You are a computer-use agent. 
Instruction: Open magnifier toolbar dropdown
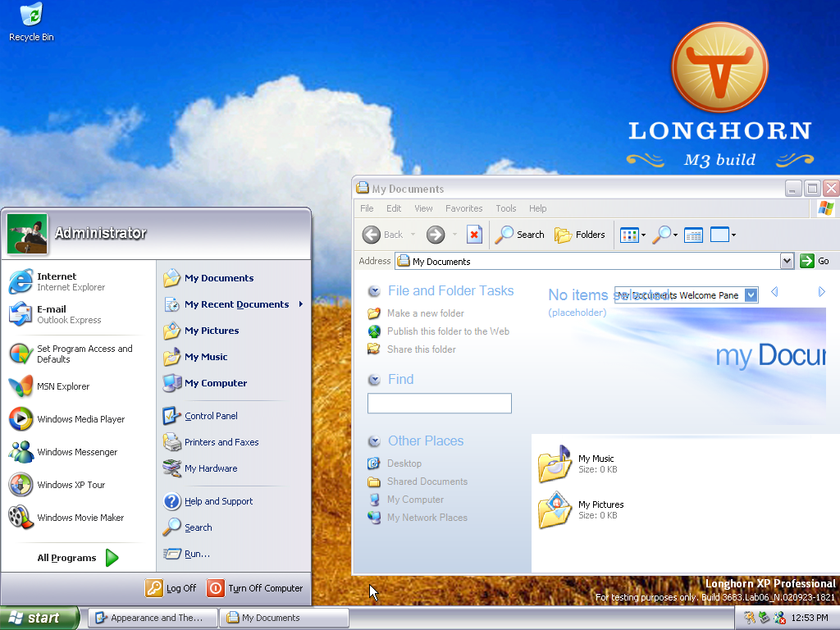[x=664, y=235]
